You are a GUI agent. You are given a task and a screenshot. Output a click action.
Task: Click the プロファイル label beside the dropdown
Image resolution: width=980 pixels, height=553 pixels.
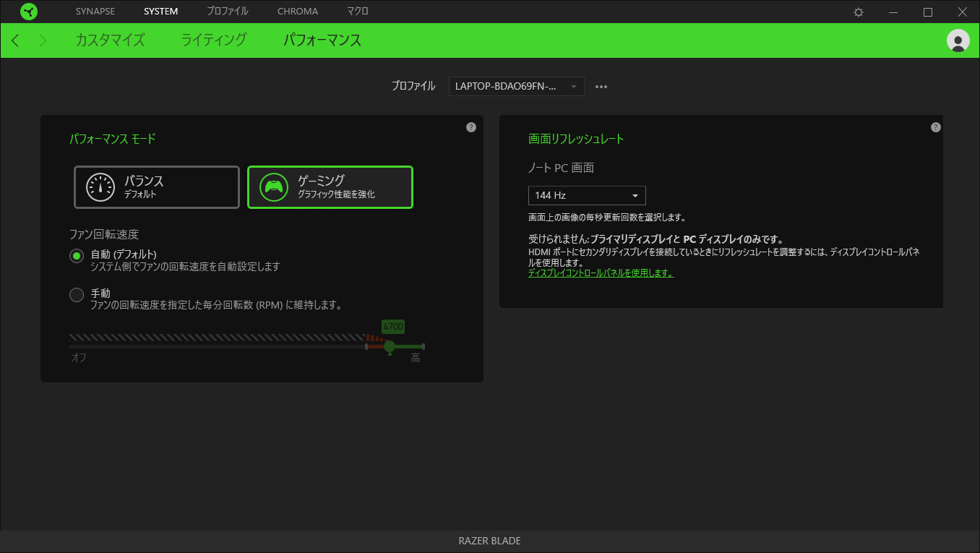pyautogui.click(x=413, y=86)
